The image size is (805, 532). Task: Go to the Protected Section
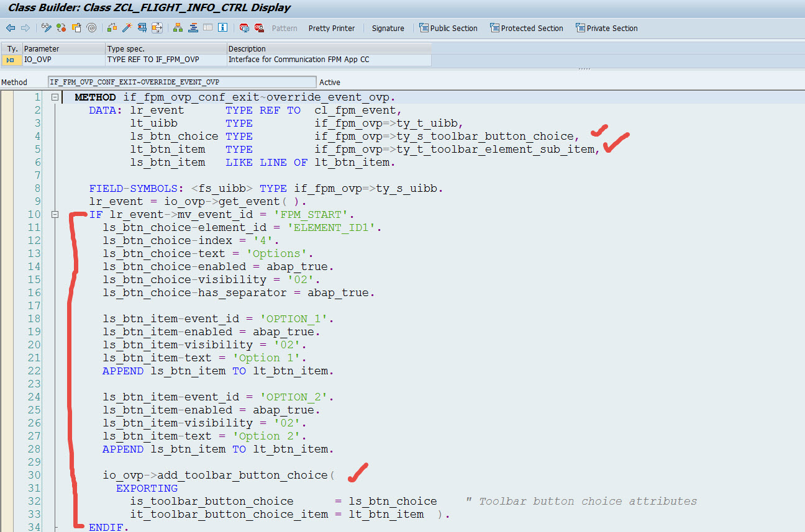526,27
